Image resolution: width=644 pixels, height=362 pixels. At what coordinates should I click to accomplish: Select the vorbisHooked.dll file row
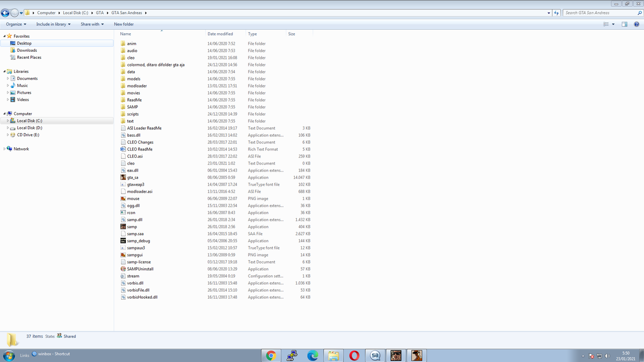(x=215, y=297)
